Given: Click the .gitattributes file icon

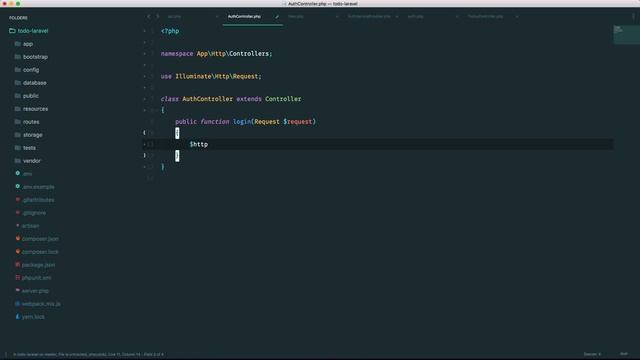Looking at the screenshot, I should pos(18,200).
